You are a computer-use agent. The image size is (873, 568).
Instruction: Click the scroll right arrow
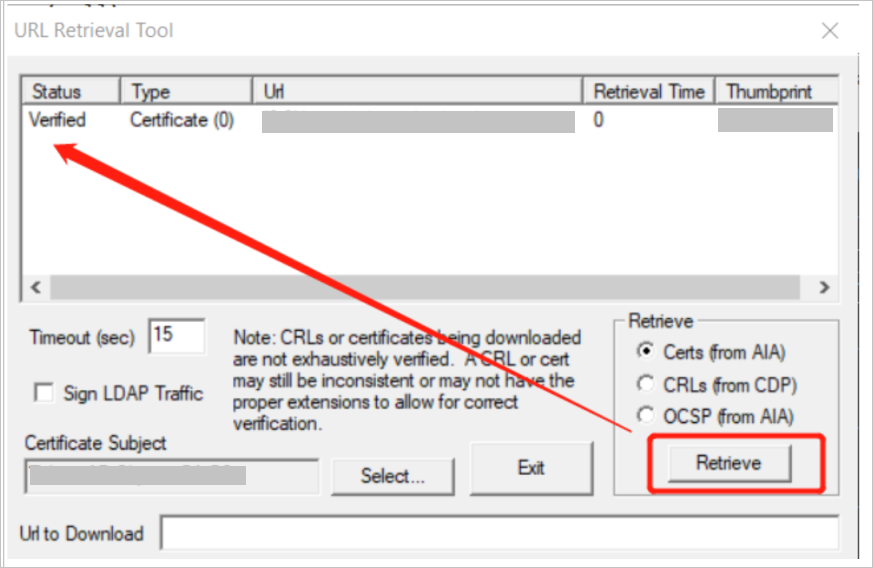(x=824, y=287)
